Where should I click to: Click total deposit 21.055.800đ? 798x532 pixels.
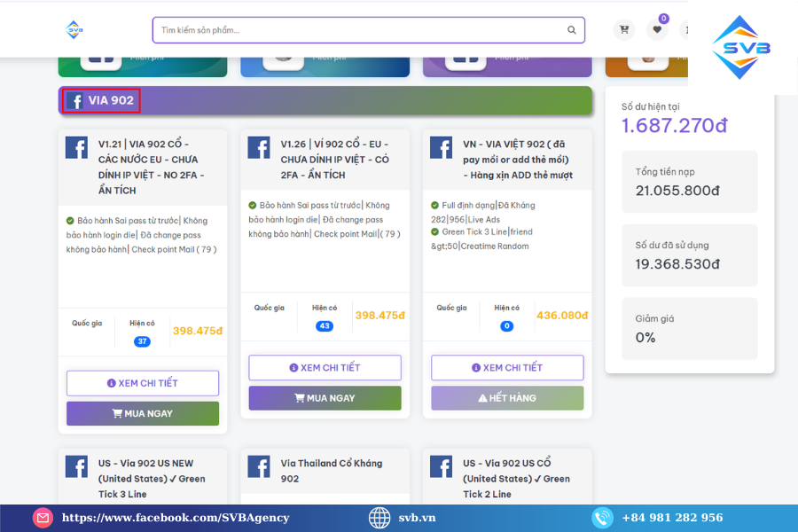click(677, 191)
